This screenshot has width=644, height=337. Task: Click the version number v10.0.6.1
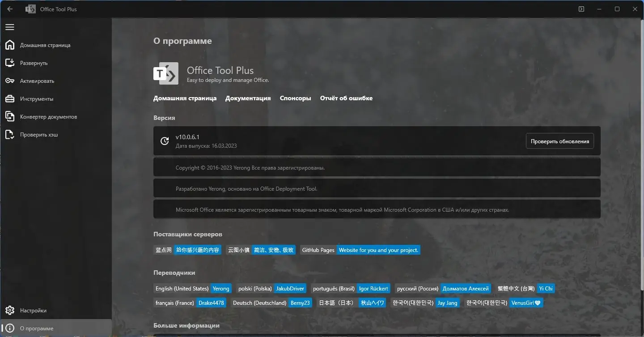point(187,137)
